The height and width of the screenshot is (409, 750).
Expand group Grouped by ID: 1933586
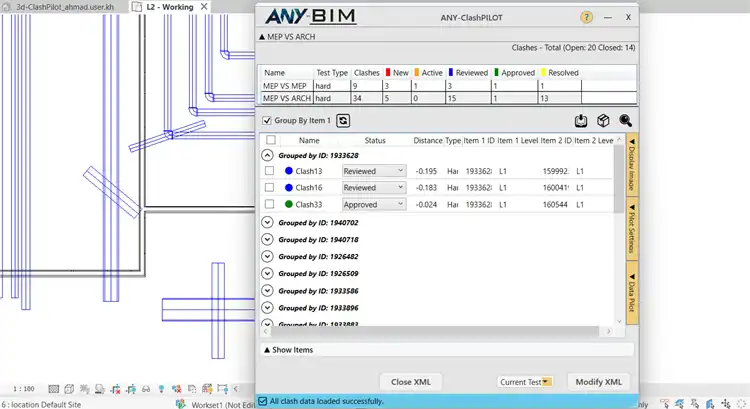(267, 290)
